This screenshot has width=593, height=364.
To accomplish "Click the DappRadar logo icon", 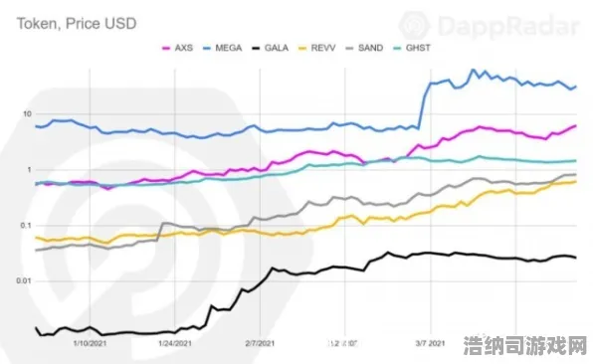I will pyautogui.click(x=415, y=26).
